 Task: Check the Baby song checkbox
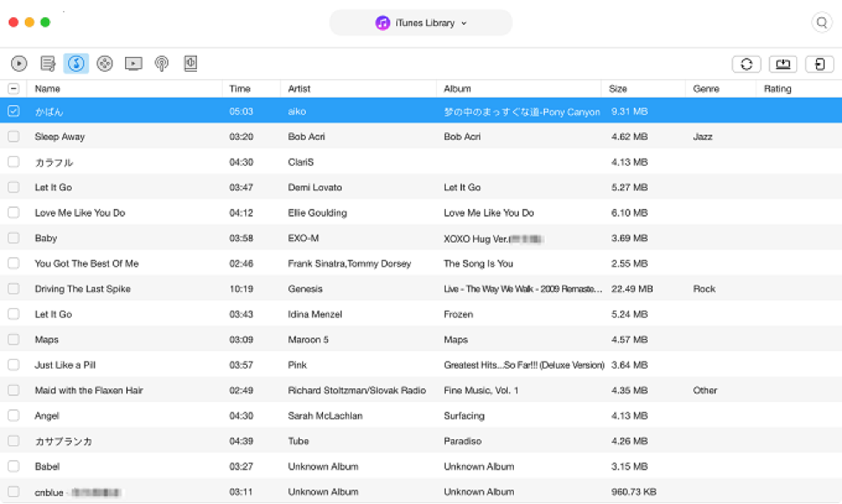point(14,238)
